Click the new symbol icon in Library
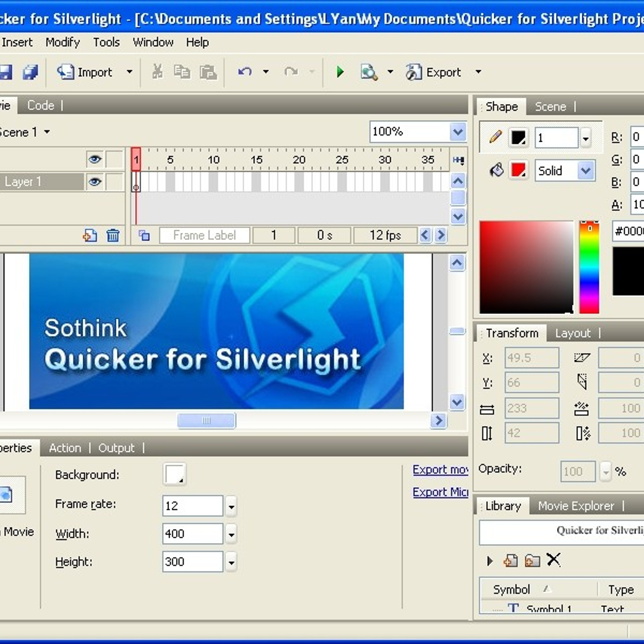 (x=510, y=561)
